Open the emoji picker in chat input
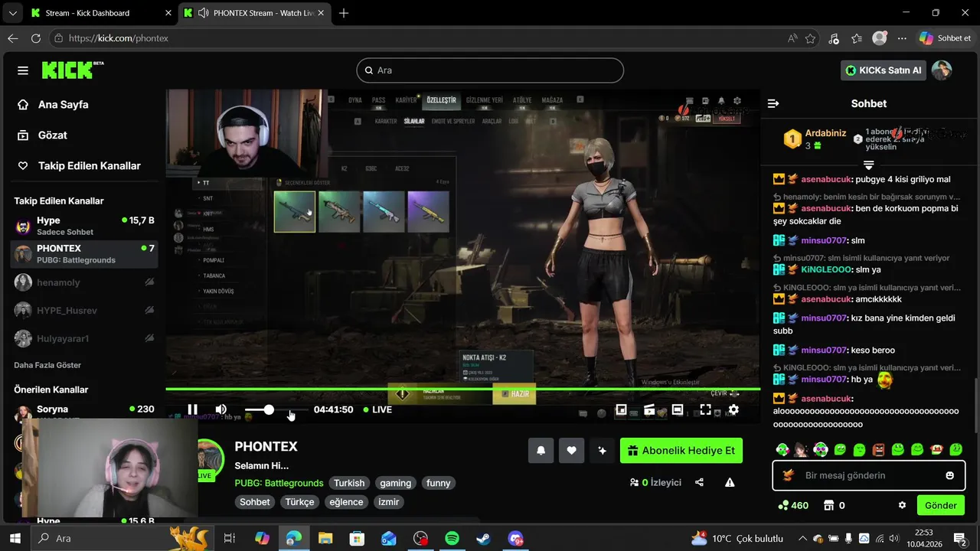Viewport: 980px width, 551px height. [950, 475]
